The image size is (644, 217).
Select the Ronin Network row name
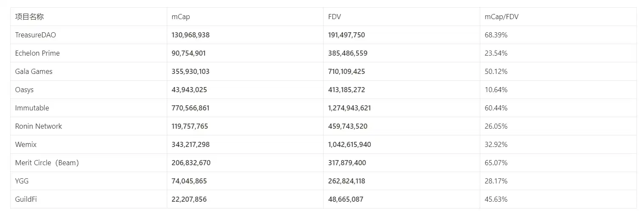click(38, 127)
